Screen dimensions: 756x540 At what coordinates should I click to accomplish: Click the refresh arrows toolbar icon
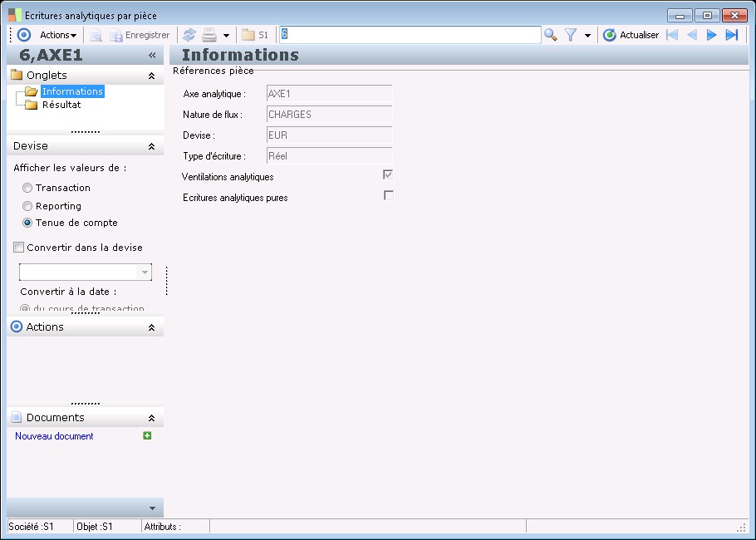(x=189, y=35)
